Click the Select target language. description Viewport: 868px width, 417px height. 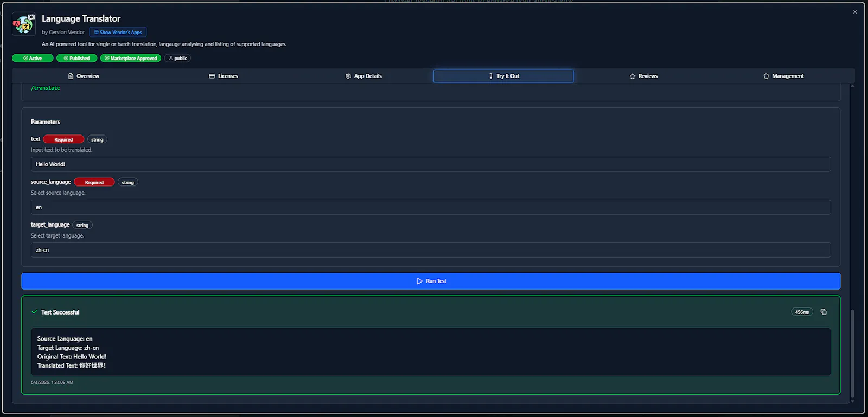pos(58,235)
